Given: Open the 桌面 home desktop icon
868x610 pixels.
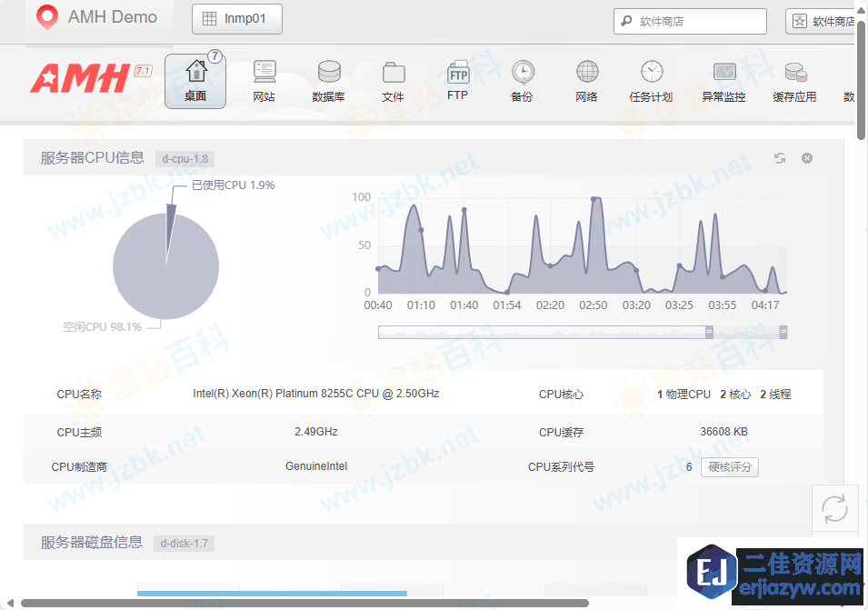Looking at the screenshot, I should [x=195, y=82].
